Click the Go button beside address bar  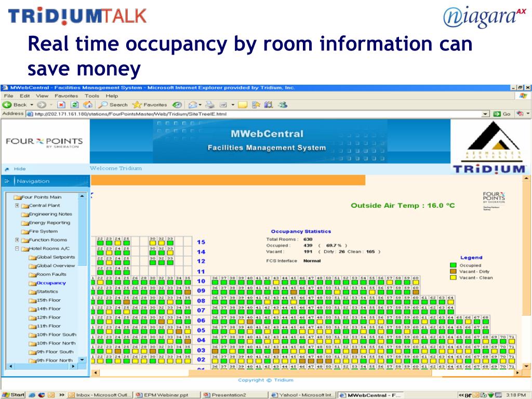[x=502, y=114]
